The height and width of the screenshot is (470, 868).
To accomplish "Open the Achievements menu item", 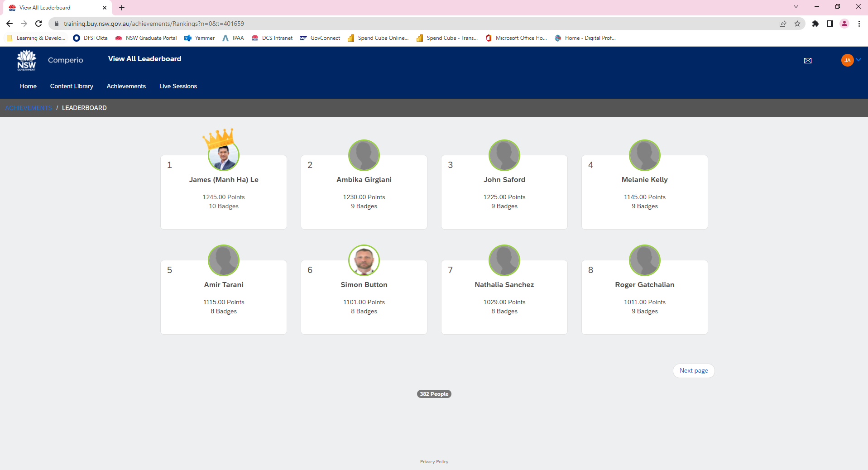I will tap(126, 86).
